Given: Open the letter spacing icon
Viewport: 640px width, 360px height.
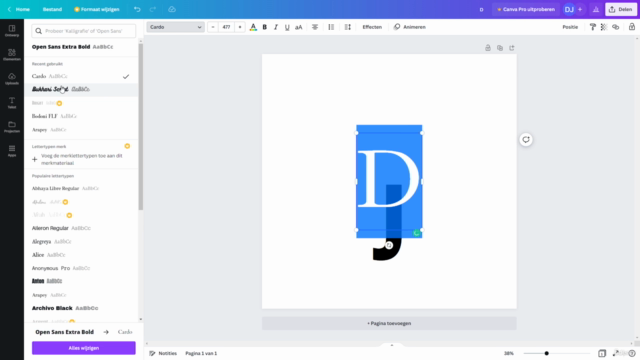Looking at the screenshot, I should [347, 27].
